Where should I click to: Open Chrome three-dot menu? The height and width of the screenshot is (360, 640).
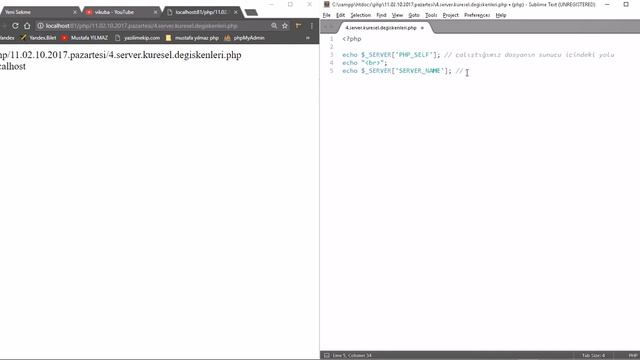311,26
